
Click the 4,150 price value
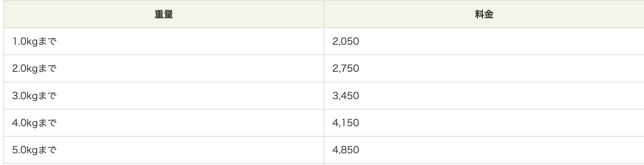[x=346, y=123]
